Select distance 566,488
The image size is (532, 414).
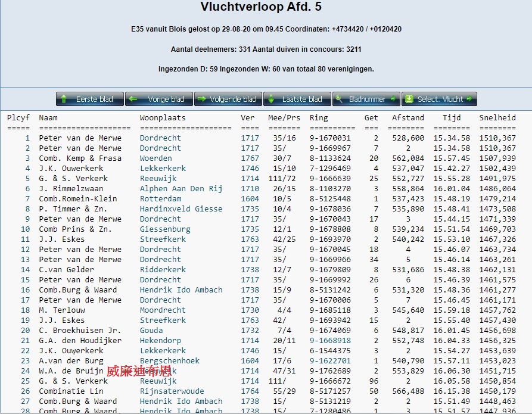[408, 391]
